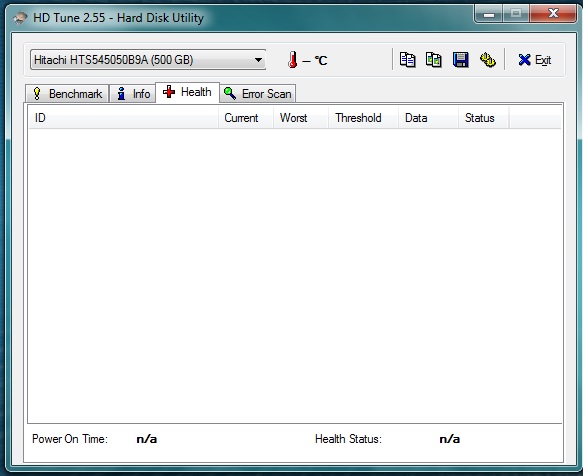Click the thermometer temperature icon
This screenshot has height=476, width=583.
pyautogui.click(x=293, y=60)
